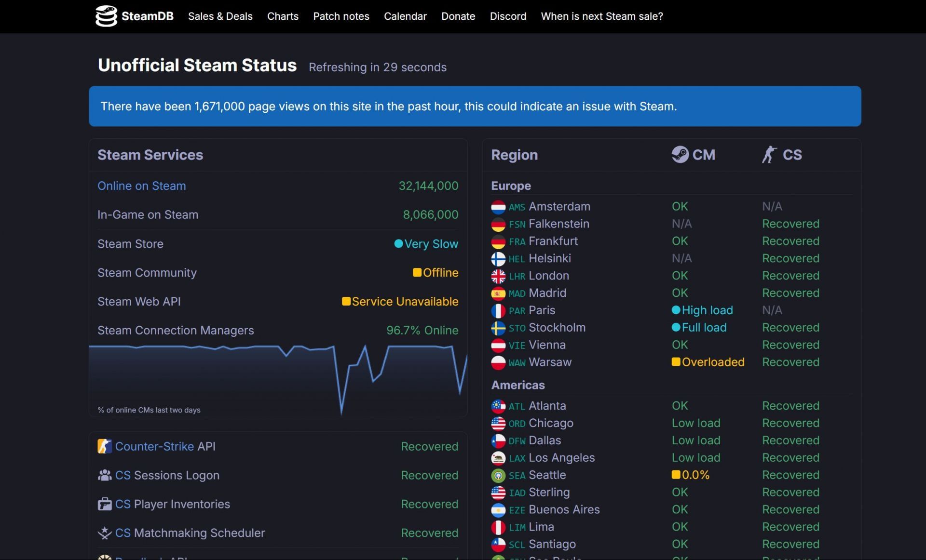Click the CS Player Inventories briefcase icon
Screen dimensions: 926x560
tap(105, 504)
